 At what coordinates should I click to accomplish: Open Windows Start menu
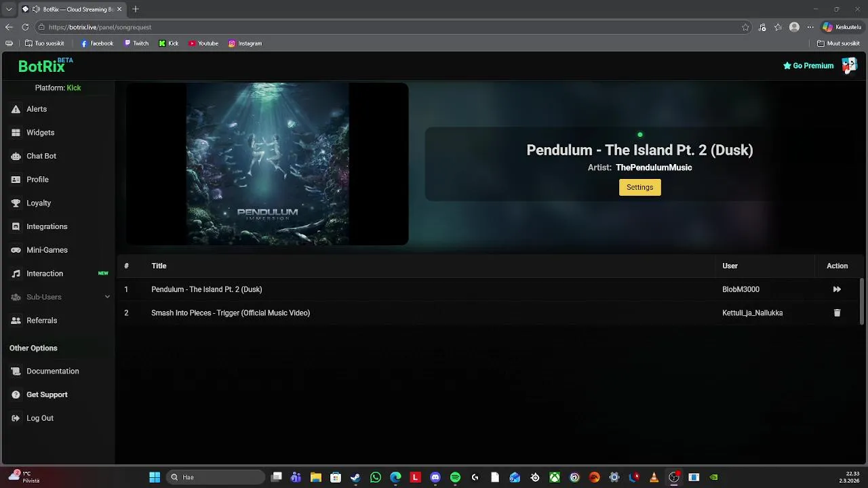point(155,477)
